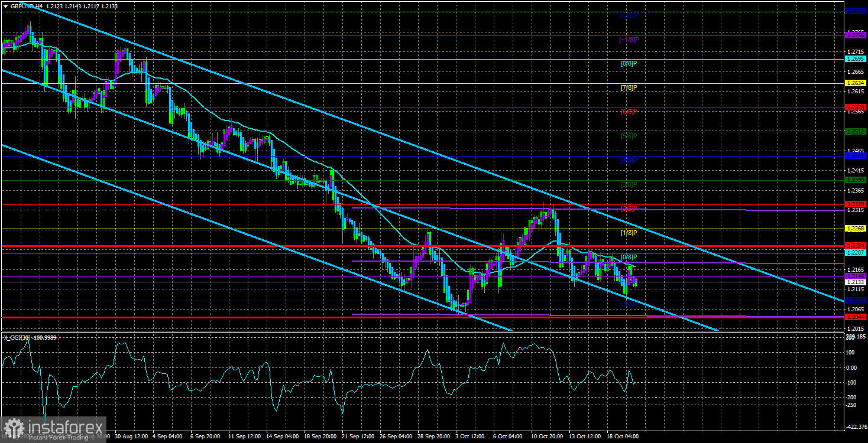Click the 18 Oct 04:00 date label
Image resolution: width=868 pixels, height=443 pixels.
pos(623,437)
